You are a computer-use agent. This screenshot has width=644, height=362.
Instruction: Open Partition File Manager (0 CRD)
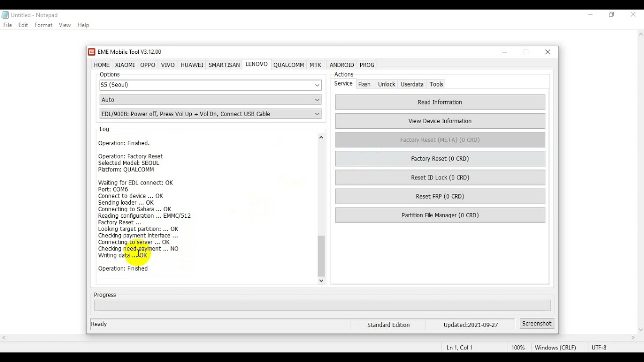tap(440, 215)
